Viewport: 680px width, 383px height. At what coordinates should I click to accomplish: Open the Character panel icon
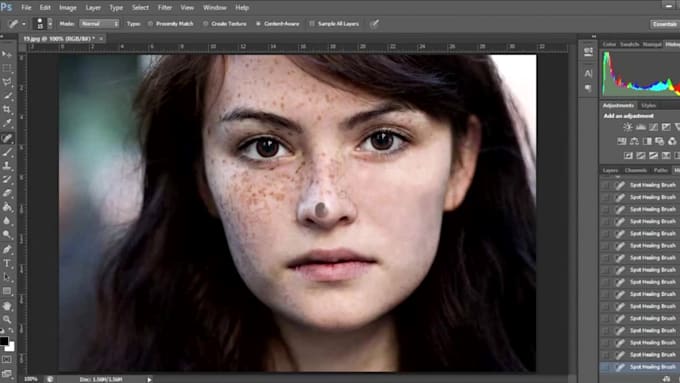588,74
